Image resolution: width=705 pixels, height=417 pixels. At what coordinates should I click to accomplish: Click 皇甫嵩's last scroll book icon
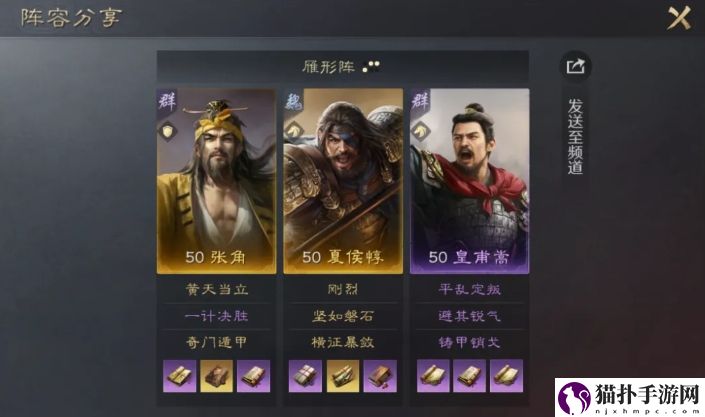(506, 376)
